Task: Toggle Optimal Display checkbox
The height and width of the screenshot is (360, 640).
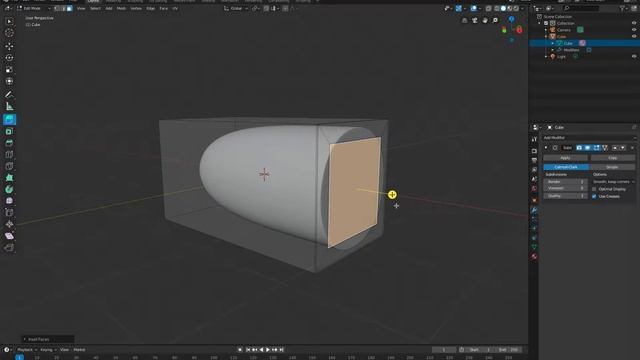Action: point(594,189)
